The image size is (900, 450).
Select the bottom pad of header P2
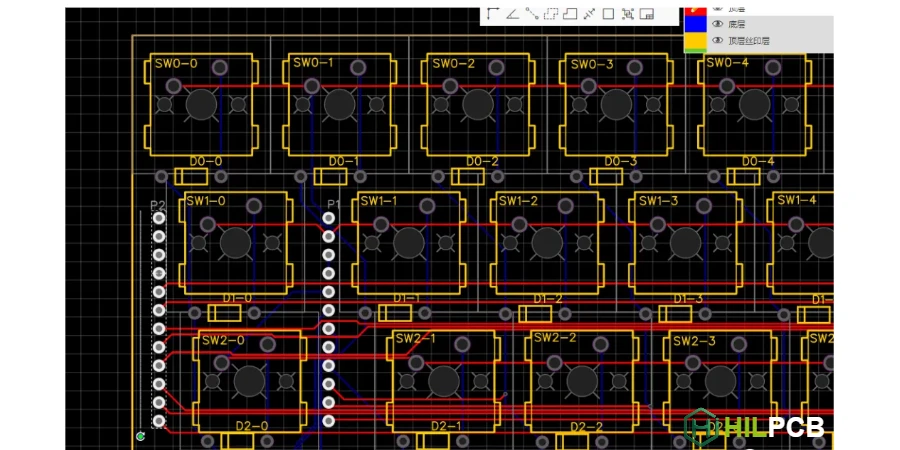(x=159, y=421)
